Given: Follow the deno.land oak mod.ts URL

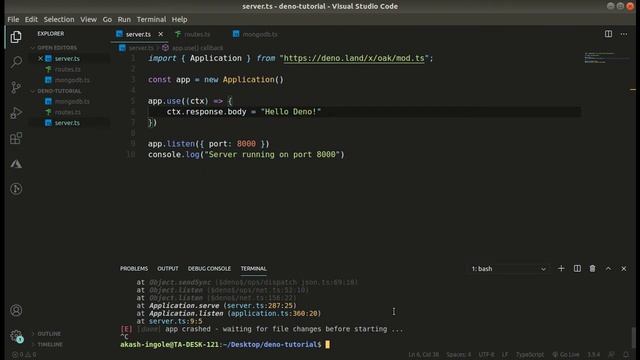Looking at the screenshot, I should pos(354,58).
